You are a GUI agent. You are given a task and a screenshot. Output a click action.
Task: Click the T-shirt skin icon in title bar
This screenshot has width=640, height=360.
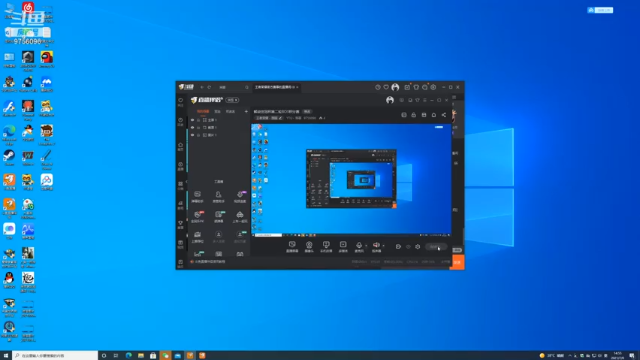click(416, 87)
